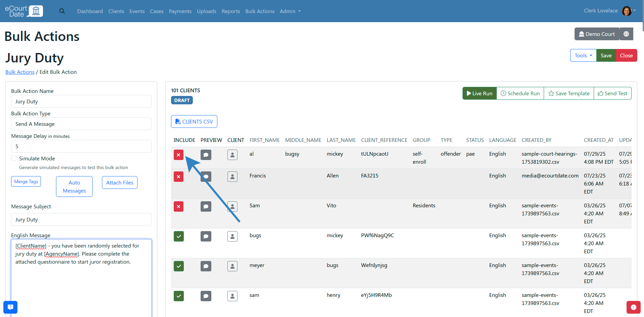The image size is (644, 317).
Task: Click Clerk Lovelace profile avatar
Action: (627, 11)
